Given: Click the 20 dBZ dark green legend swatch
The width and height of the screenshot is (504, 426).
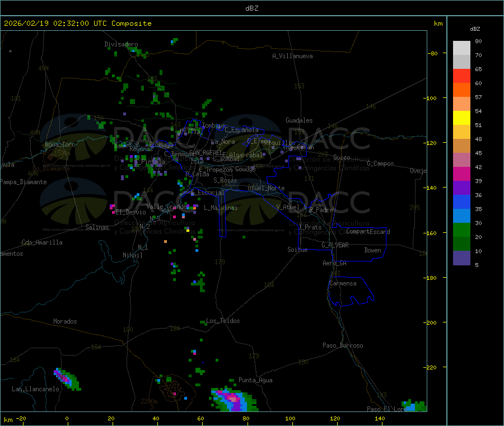Looking at the screenshot, I should (x=461, y=244).
